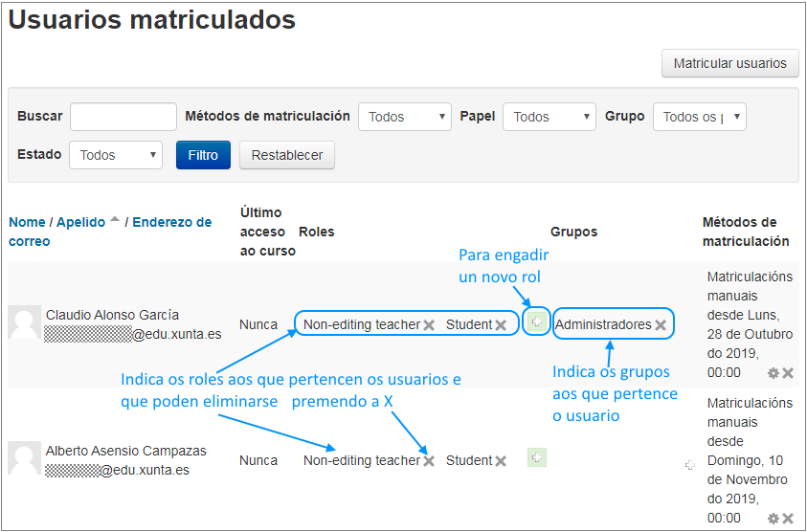Image resolution: width=807 pixels, height=532 pixels.
Task: Remove Claudio from Administradores group
Action: (661, 325)
